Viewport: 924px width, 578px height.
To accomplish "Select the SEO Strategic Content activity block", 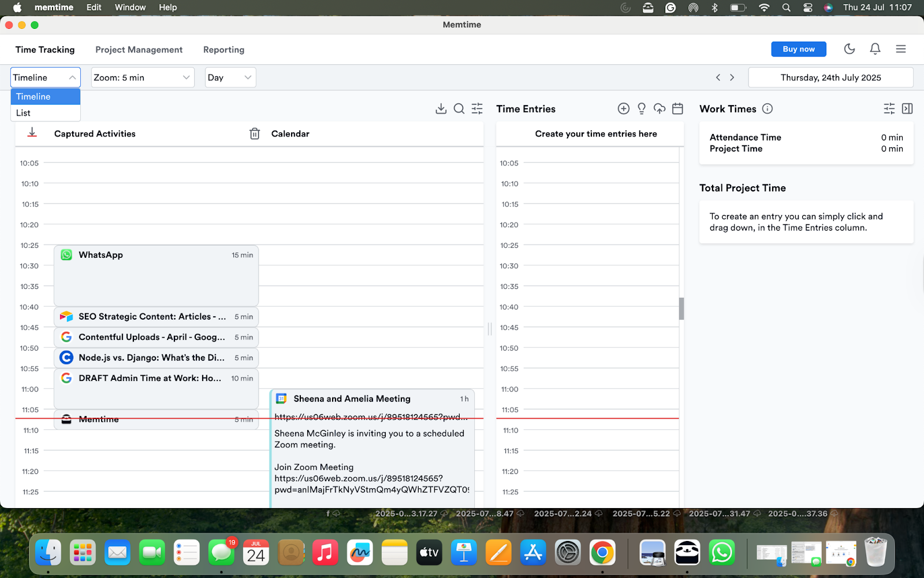I will [156, 317].
